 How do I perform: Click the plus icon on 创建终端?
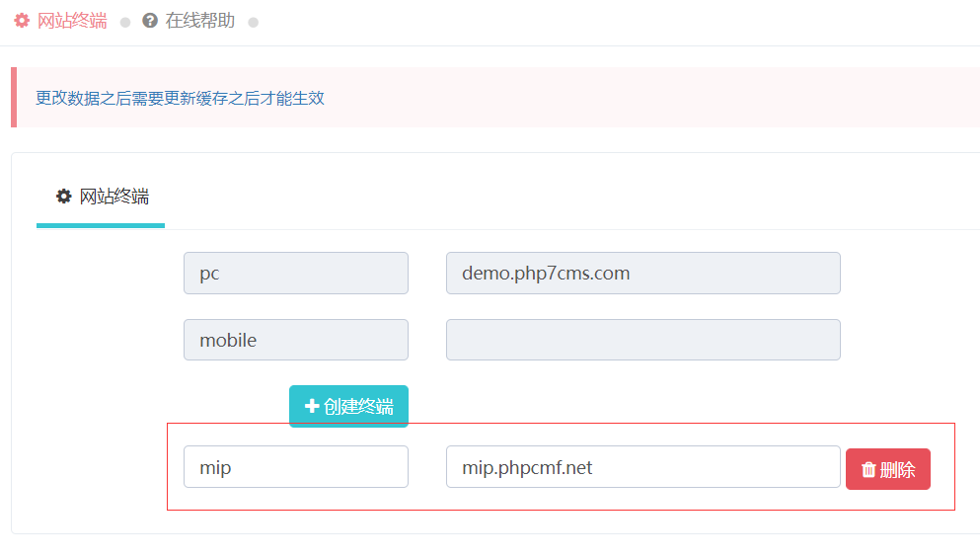coord(312,407)
